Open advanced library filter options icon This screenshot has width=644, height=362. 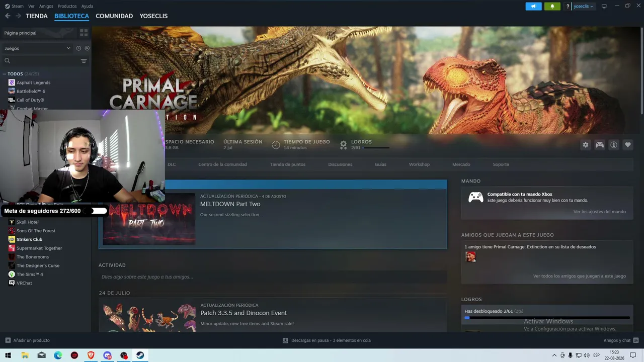click(x=84, y=61)
